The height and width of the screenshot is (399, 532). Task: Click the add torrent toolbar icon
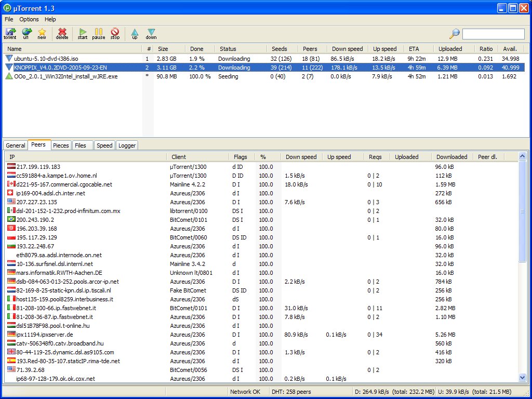(10, 33)
